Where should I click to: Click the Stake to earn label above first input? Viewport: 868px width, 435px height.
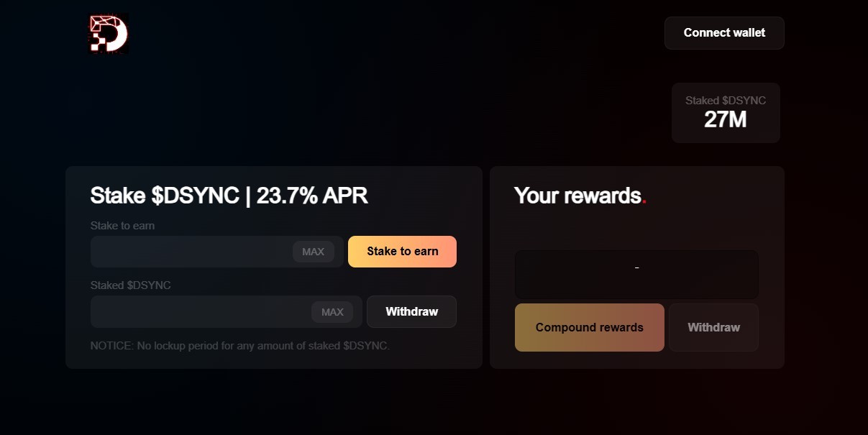pyautogui.click(x=122, y=226)
